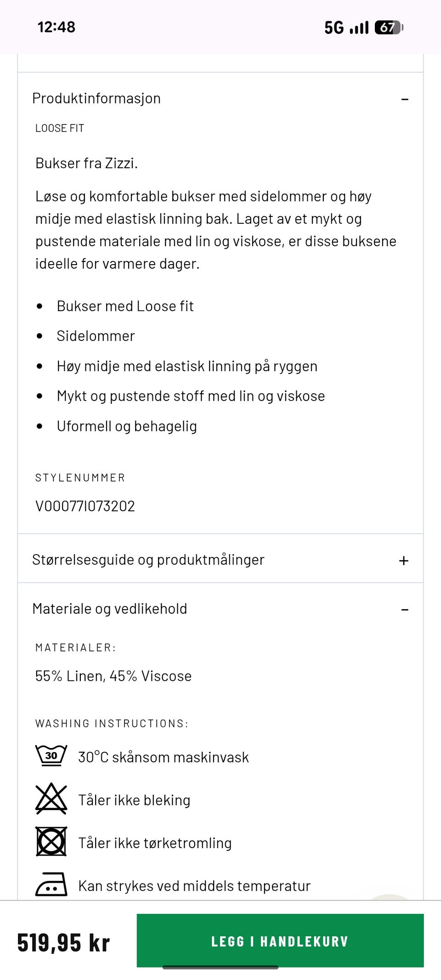Collapse the Materiale og vedlikehold section
The image size is (441, 980).
coord(404,609)
